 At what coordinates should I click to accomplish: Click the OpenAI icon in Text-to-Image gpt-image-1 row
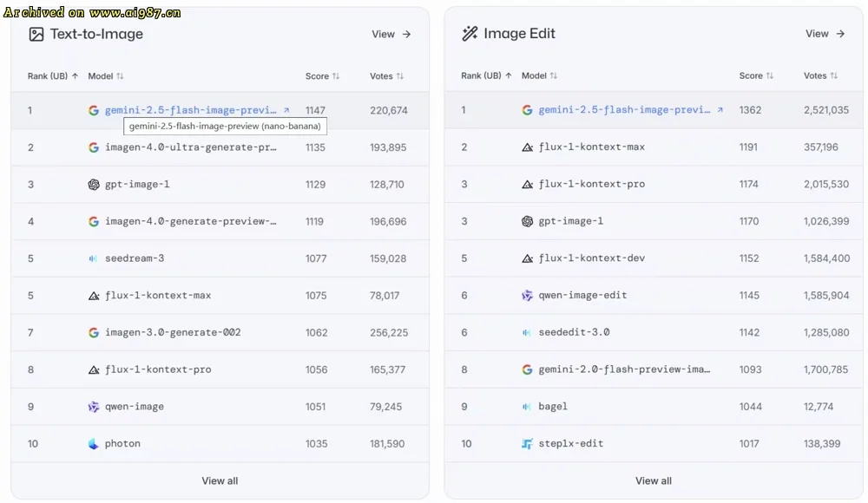click(94, 184)
